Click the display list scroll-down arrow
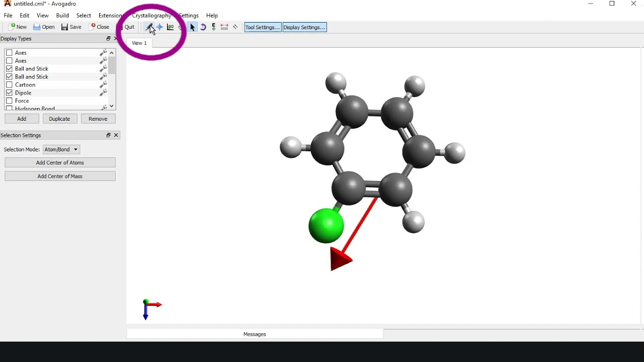This screenshot has height=362, width=644. 112,106
